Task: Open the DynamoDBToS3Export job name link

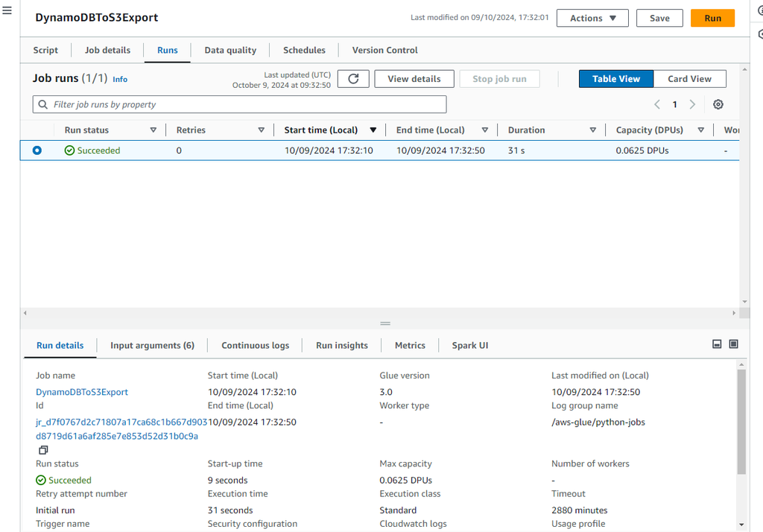Action: (x=82, y=392)
